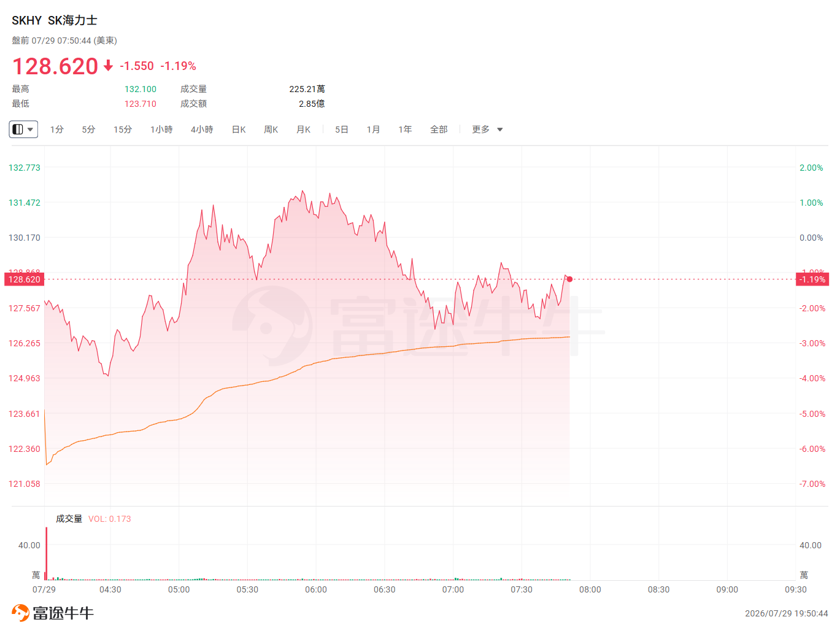Click the SKHY ticker symbol

(x=26, y=20)
